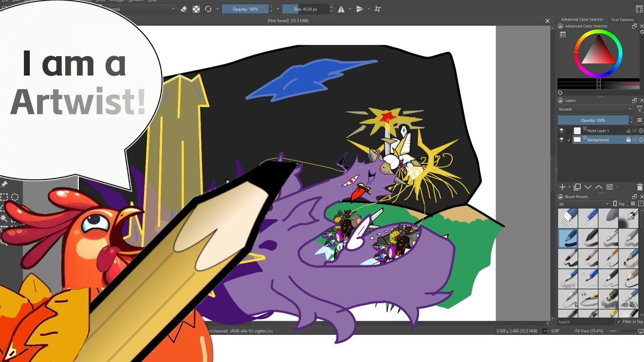644x362 pixels.
Task: Open brush presets view menu icon
Action: click(x=632, y=204)
